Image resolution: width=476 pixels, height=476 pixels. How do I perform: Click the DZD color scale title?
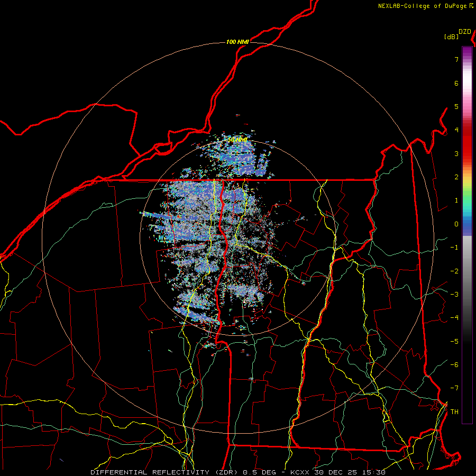pyautogui.click(x=465, y=32)
